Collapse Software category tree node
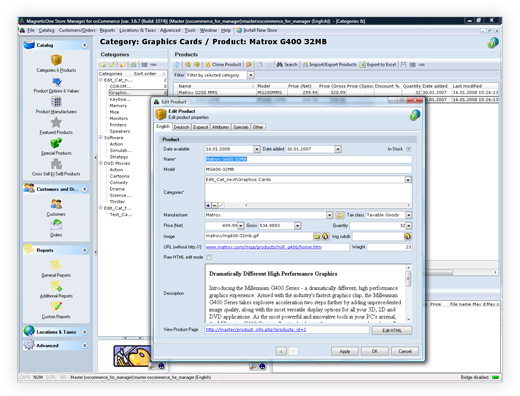This screenshot has width=520, height=396. point(101,138)
